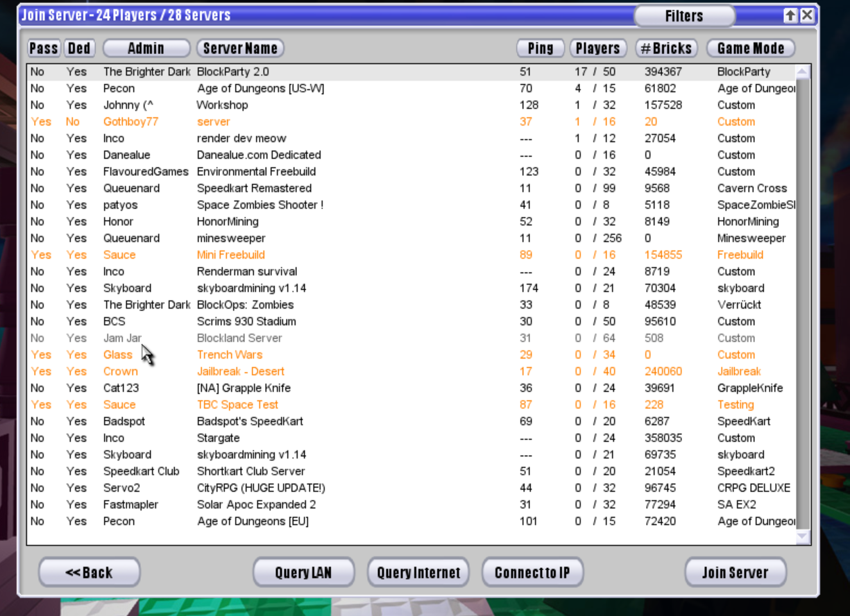
Task: Click the SA EX2 game mode cell
Action: (737, 504)
